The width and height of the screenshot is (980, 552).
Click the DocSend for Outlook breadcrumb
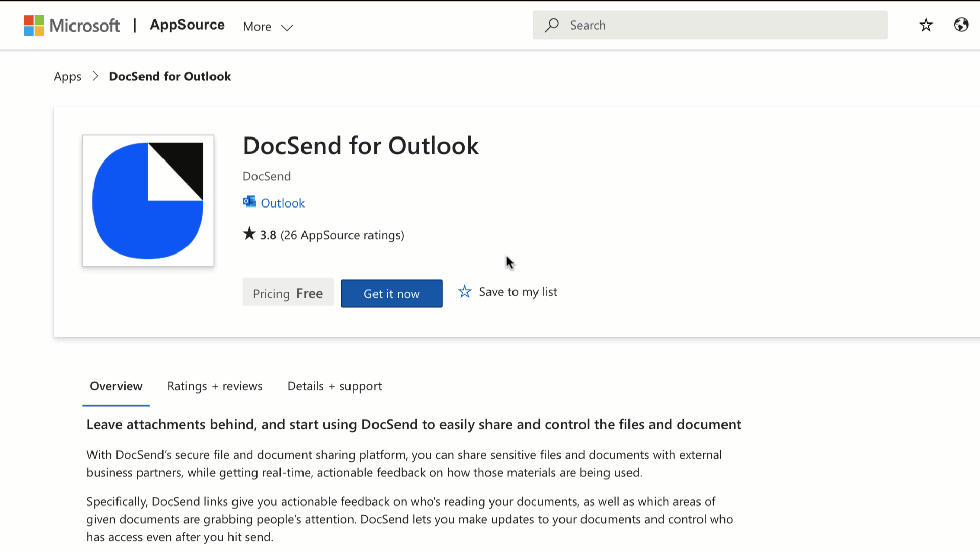pyautogui.click(x=170, y=77)
